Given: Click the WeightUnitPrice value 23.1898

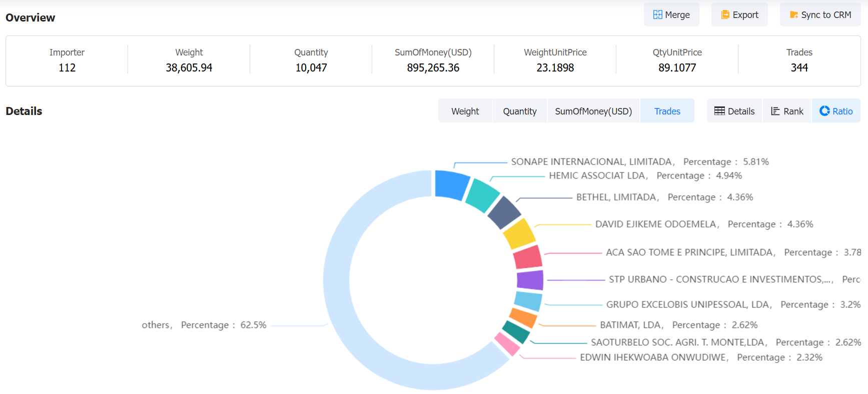Looking at the screenshot, I should pyautogui.click(x=555, y=67).
